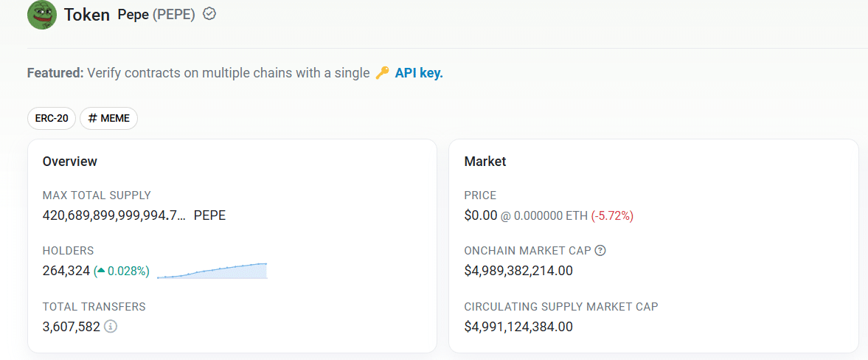The width and height of the screenshot is (868, 360).
Task: Click the $0.00 price value
Action: (481, 215)
